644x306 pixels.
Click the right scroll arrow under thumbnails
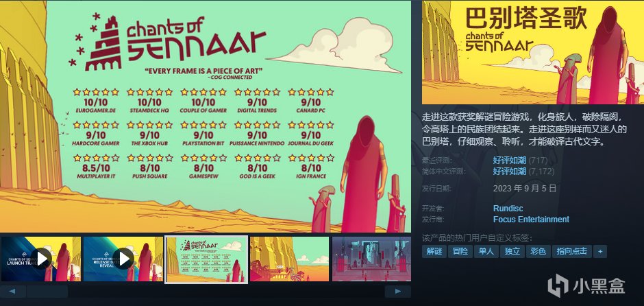[x=397, y=291]
